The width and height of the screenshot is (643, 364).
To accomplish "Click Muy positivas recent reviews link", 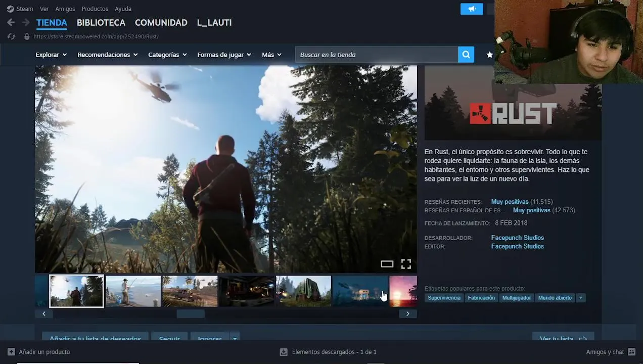I will coord(510,202).
